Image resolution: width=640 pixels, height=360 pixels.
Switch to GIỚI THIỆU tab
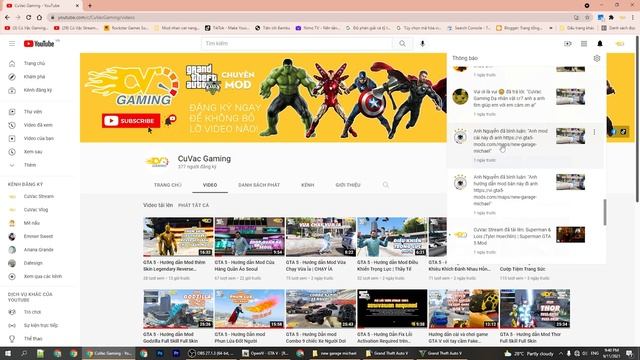tap(348, 185)
